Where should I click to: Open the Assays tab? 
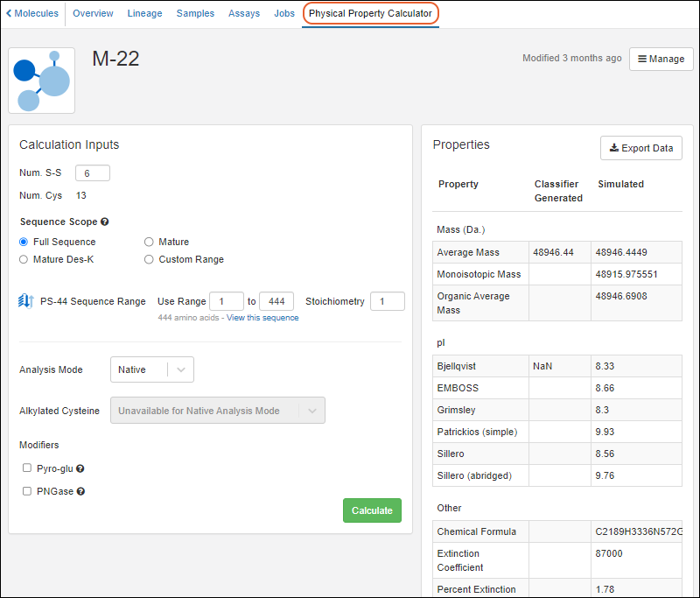click(x=244, y=14)
